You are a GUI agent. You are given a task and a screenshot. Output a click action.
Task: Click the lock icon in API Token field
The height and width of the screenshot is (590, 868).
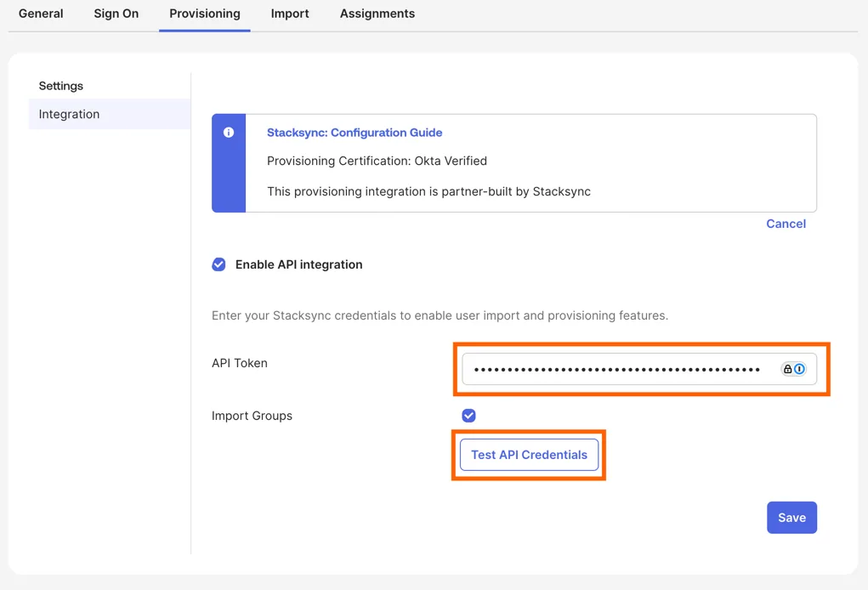tap(788, 369)
